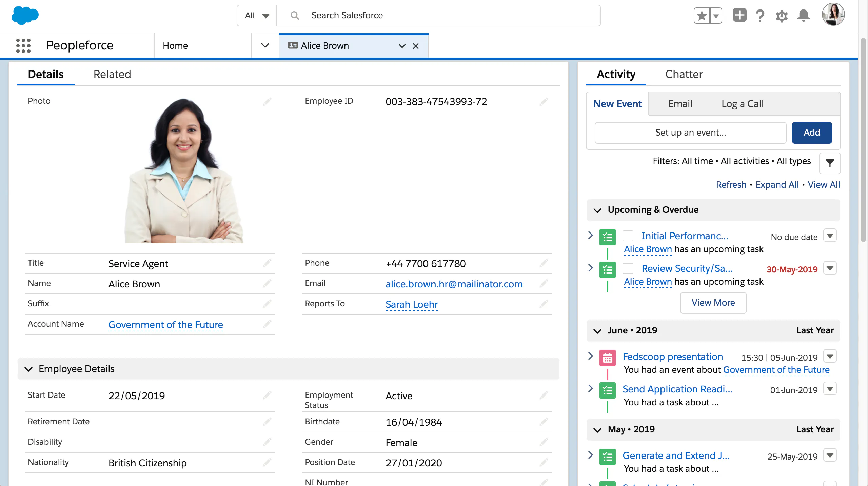Open the Sarah Loehr link
The width and height of the screenshot is (868, 486).
point(412,304)
